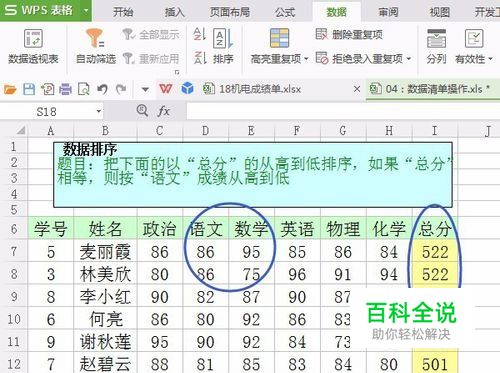Click the cell with 李小红
Viewport: 500px width, 373px height.
[x=105, y=296]
